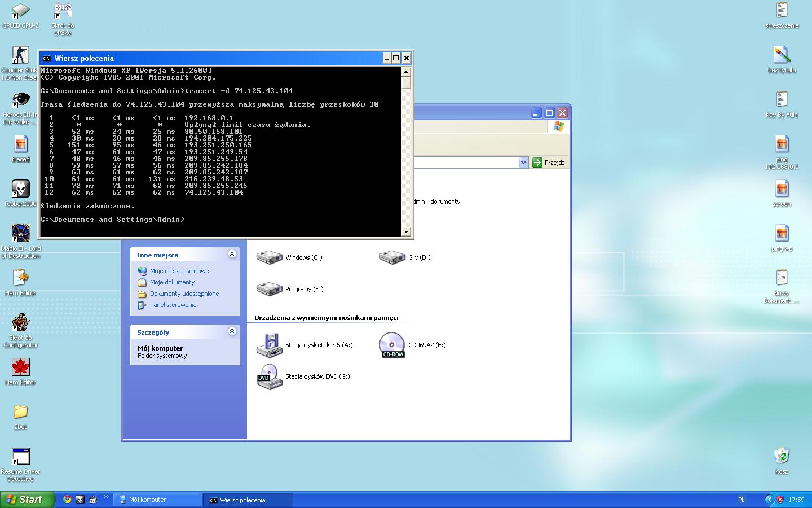Switch to the 'Wiersz polecenia' taskbar button
This screenshot has height=508, width=812.
click(x=248, y=500)
